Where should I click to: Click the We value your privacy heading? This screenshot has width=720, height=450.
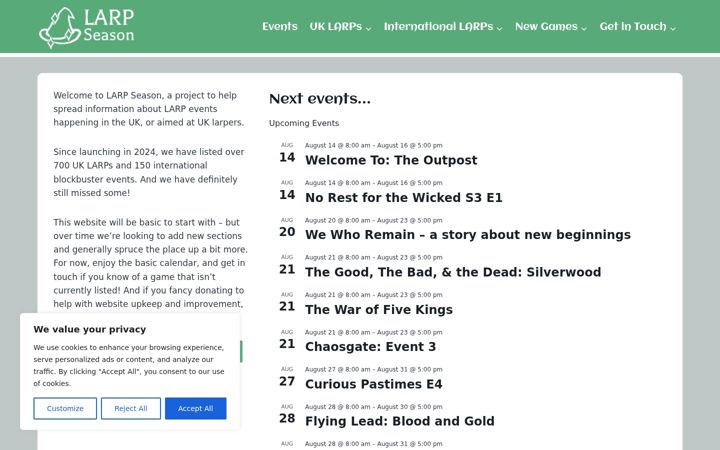90,329
